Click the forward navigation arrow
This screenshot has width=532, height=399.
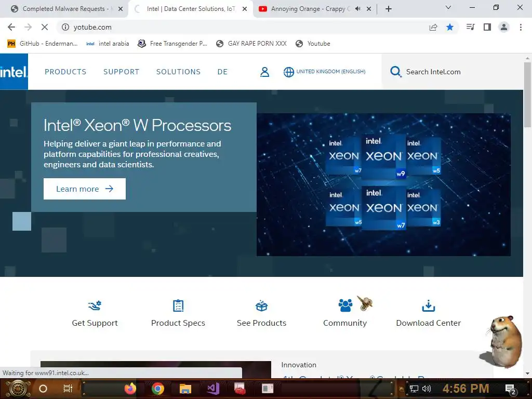28,27
